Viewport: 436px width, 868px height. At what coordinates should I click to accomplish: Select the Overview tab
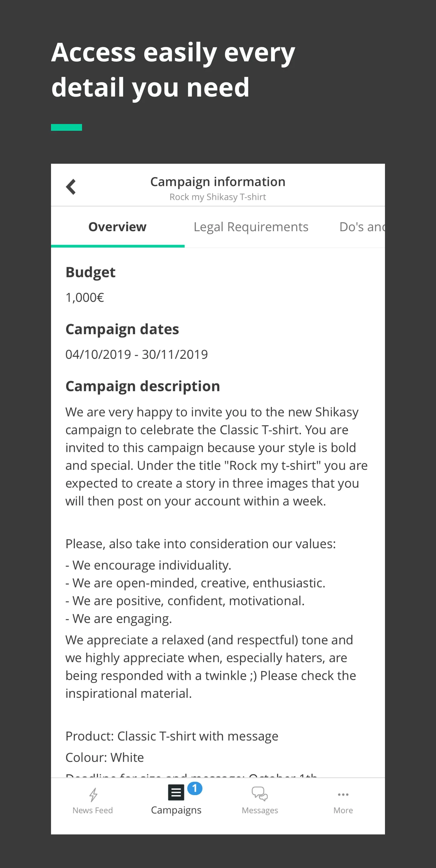[x=117, y=227]
